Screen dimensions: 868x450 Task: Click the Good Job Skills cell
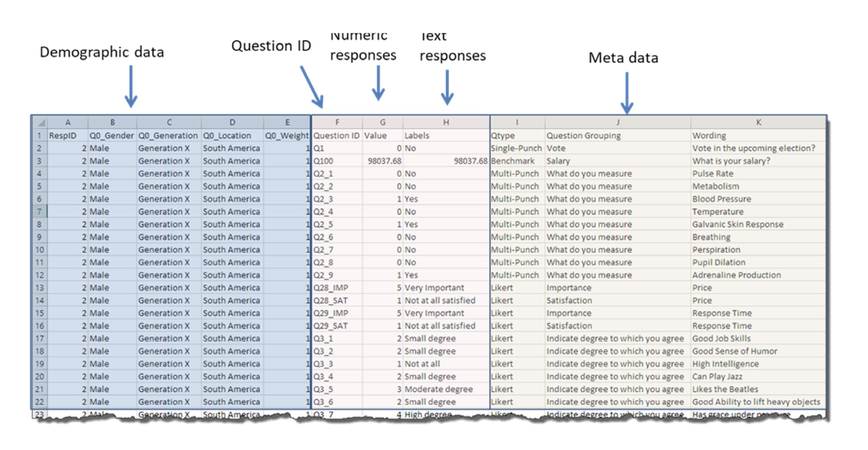(758, 338)
